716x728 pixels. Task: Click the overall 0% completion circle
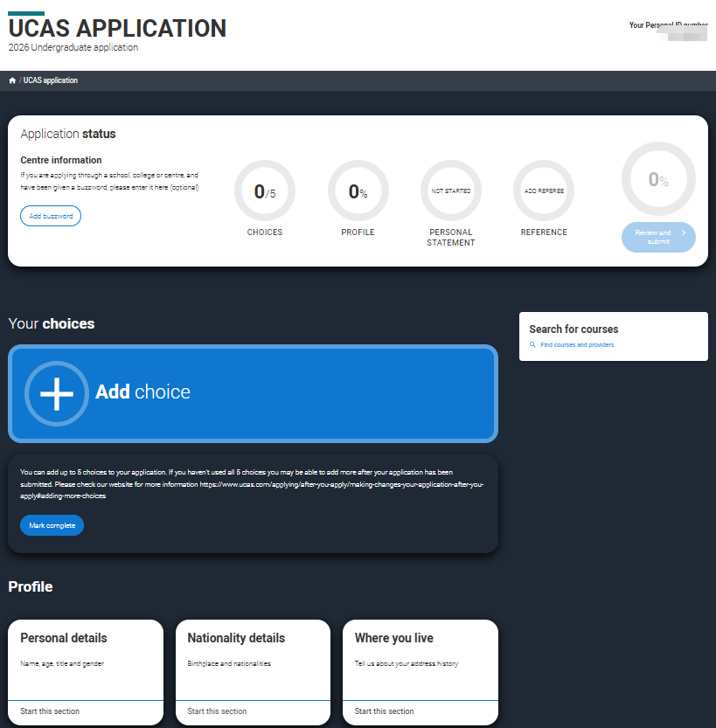coord(658,179)
